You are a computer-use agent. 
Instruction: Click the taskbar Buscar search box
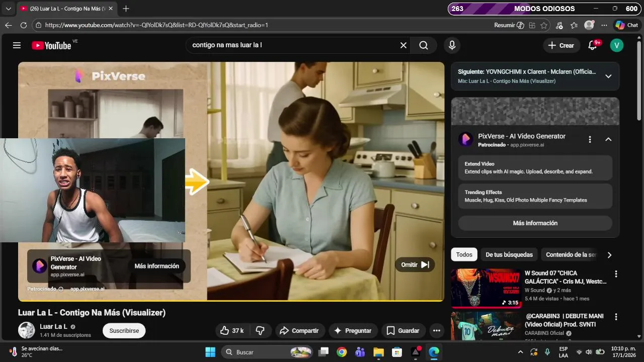pyautogui.click(x=268, y=352)
